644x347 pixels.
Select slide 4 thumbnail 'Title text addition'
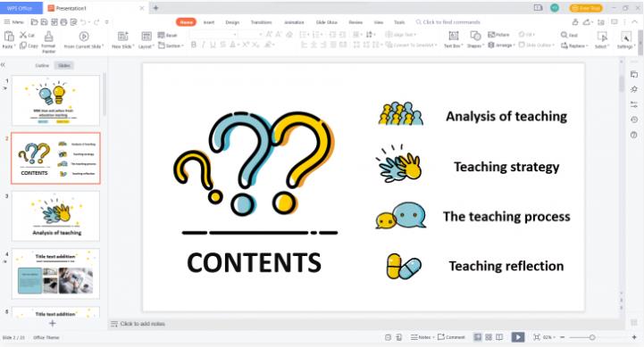point(56,273)
